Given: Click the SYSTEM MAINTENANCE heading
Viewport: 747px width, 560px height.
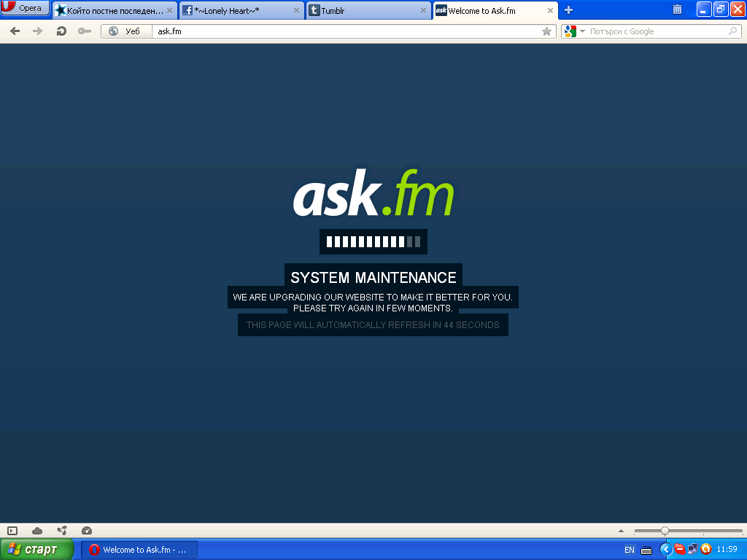Looking at the screenshot, I should point(373,277).
